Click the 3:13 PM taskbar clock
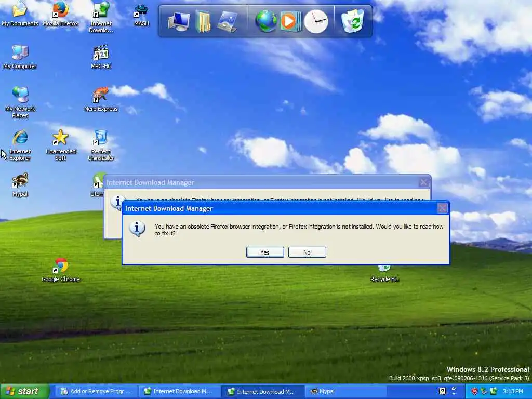The image size is (532, 399). (x=513, y=392)
